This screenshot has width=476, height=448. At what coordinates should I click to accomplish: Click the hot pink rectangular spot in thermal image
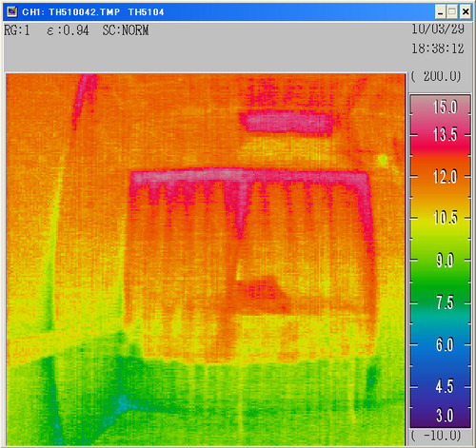tap(287, 122)
